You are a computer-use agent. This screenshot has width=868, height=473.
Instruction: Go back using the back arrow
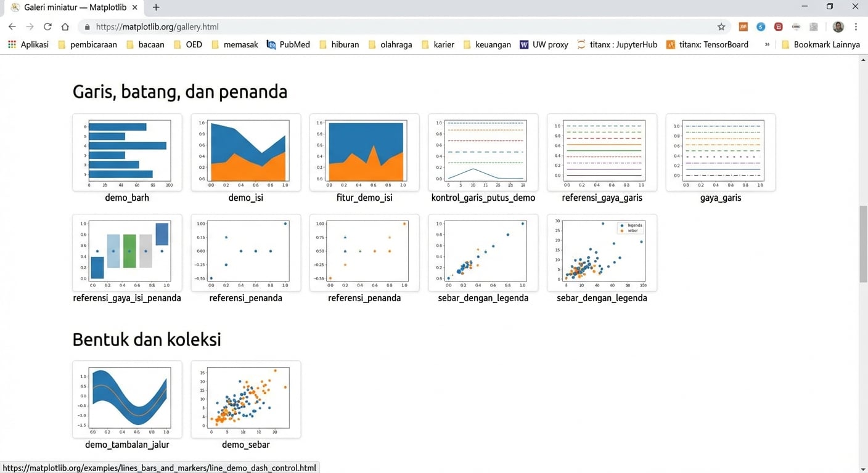[12, 26]
